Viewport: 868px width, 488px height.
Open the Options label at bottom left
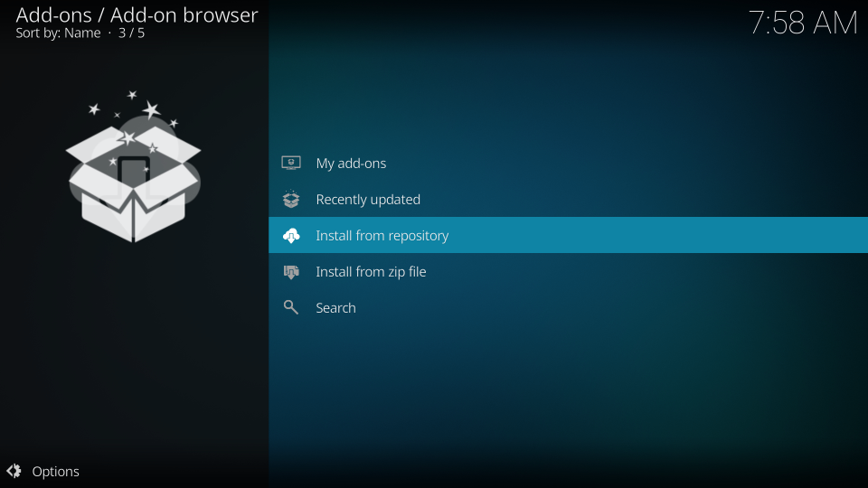click(x=55, y=471)
